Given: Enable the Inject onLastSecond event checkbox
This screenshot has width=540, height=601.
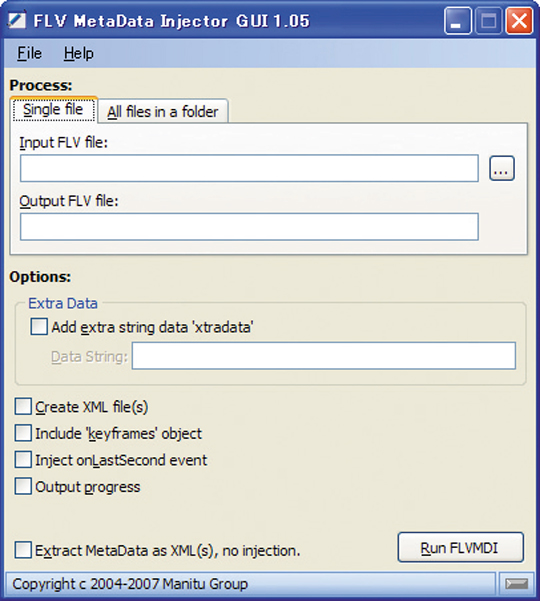Looking at the screenshot, I should tap(23, 460).
